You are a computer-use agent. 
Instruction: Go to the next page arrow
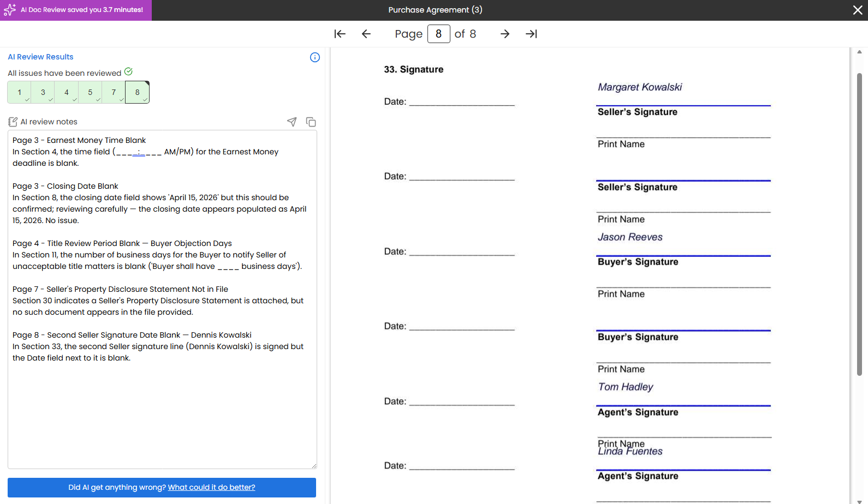tap(505, 34)
